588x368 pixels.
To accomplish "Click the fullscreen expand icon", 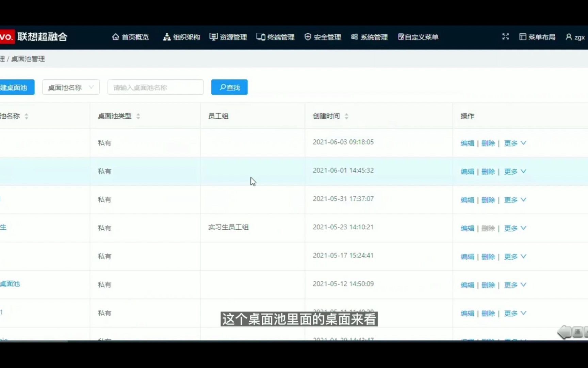I will point(505,36).
